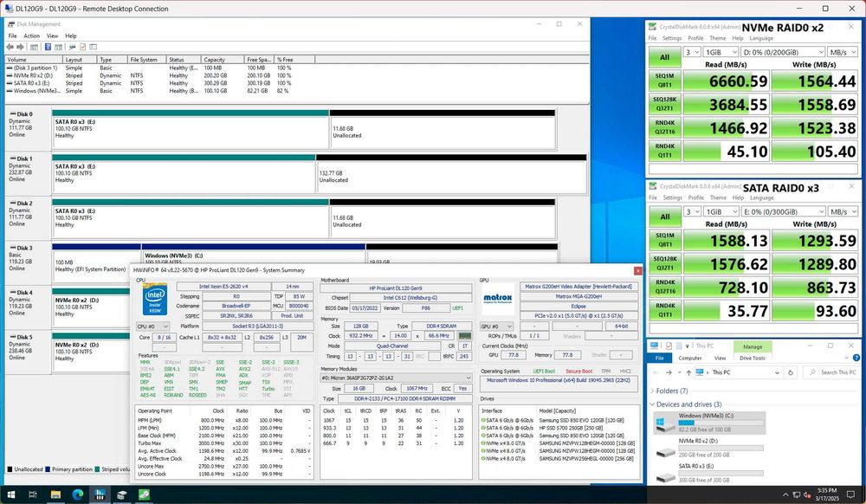Close HWiNFO System Summary window

pos(638,270)
